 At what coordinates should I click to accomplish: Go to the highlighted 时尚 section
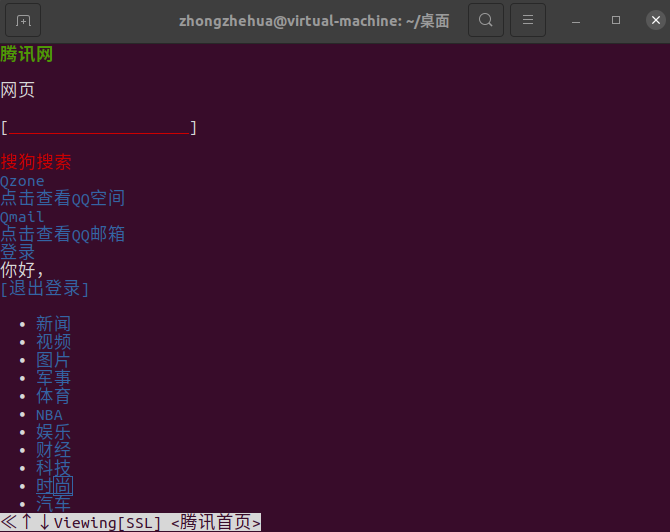[54, 486]
